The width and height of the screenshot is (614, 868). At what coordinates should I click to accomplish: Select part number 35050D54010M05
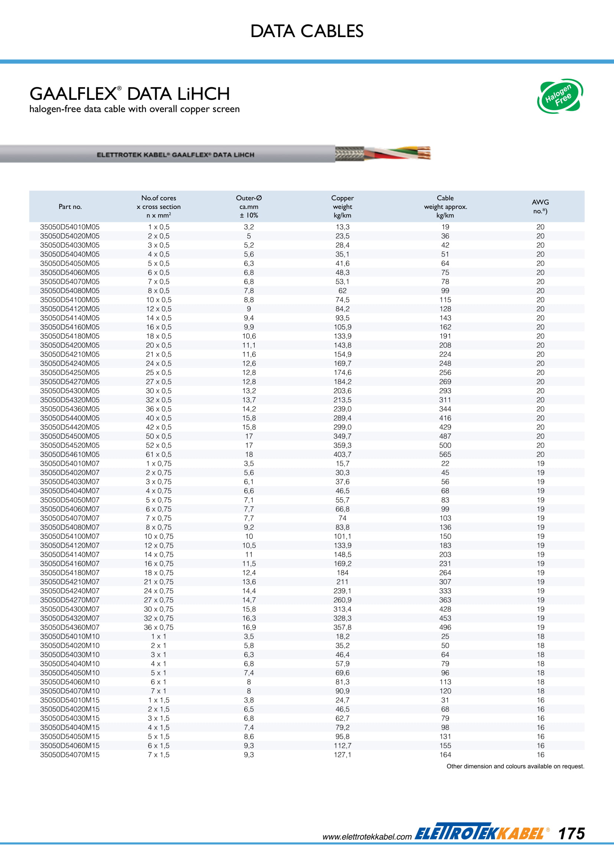[70, 227]
